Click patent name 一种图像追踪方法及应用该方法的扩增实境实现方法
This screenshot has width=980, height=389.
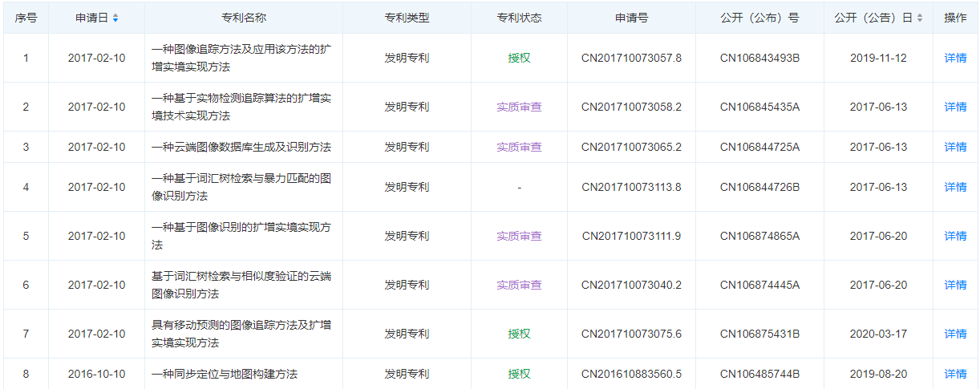[x=241, y=58]
